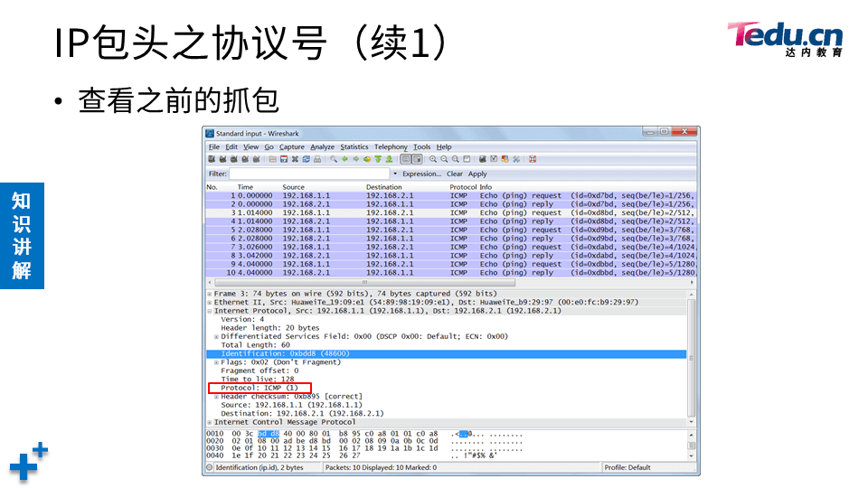Jump to the first packet icon
The width and height of the screenshot is (868, 488).
click(378, 159)
